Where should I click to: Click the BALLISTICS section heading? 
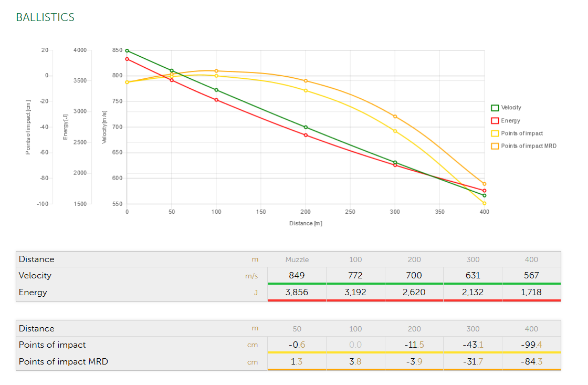45,17
